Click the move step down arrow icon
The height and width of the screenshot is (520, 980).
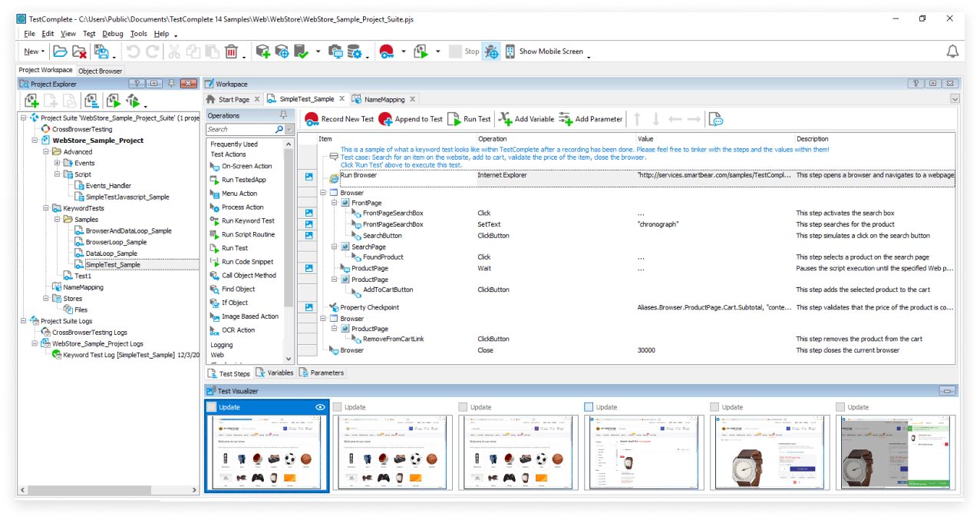click(x=655, y=119)
